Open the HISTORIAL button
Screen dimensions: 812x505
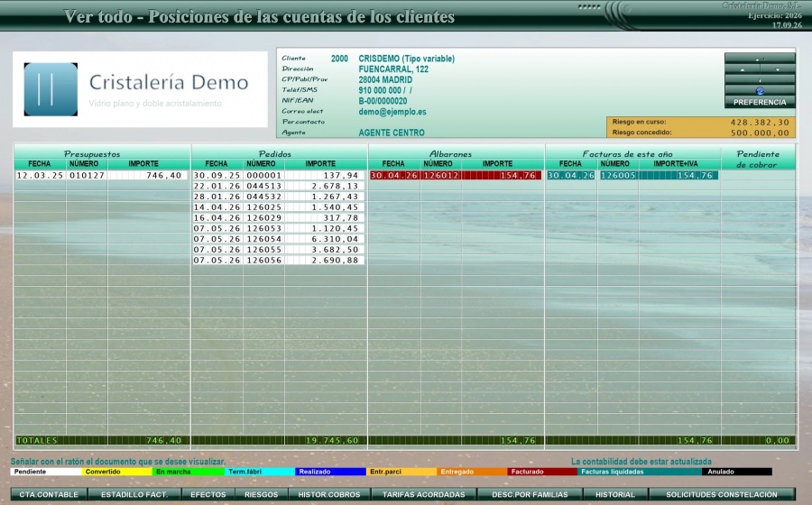614,494
